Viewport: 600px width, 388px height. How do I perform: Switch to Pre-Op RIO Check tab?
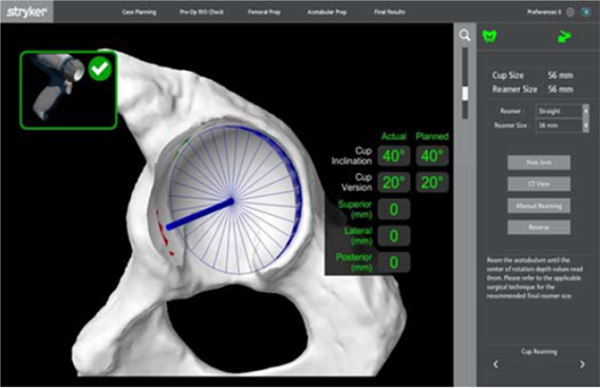click(x=202, y=12)
